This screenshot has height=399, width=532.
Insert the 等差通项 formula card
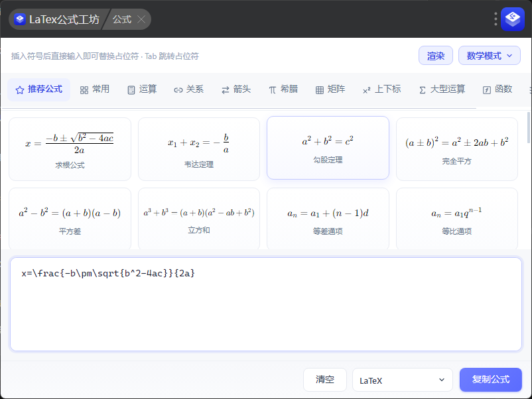(x=328, y=219)
